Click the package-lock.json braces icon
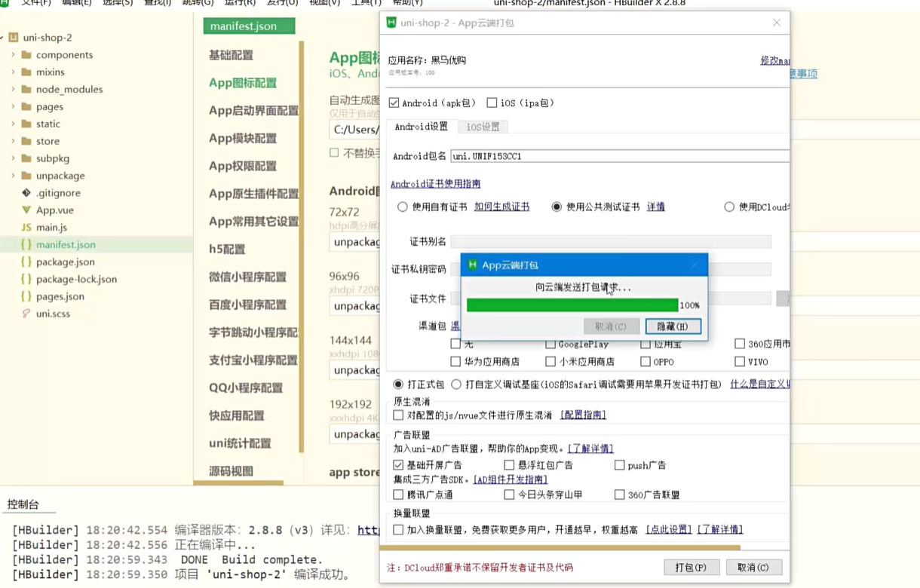920x588 pixels. click(x=26, y=280)
